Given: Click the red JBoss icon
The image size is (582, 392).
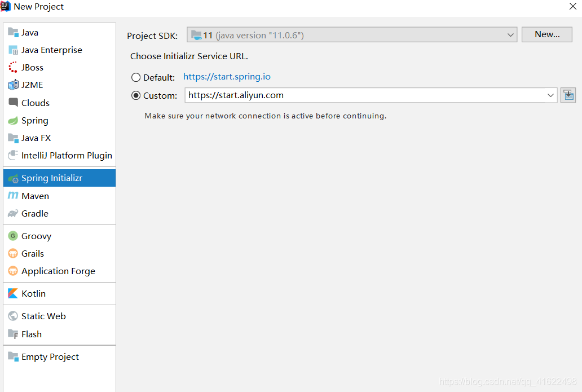Looking at the screenshot, I should tap(13, 67).
